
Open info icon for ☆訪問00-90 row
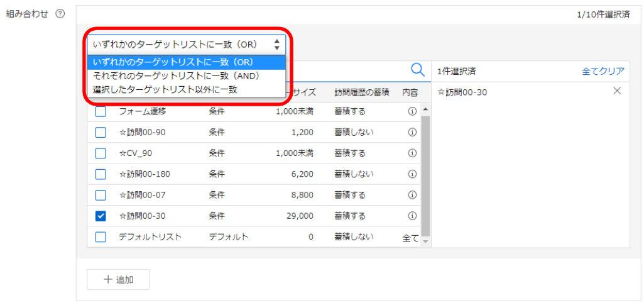point(412,132)
